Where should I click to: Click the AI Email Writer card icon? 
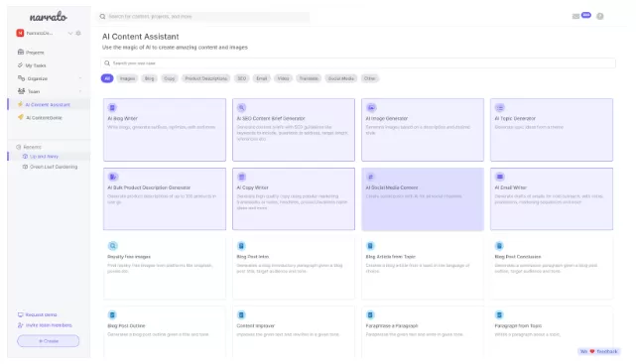tap(500, 177)
